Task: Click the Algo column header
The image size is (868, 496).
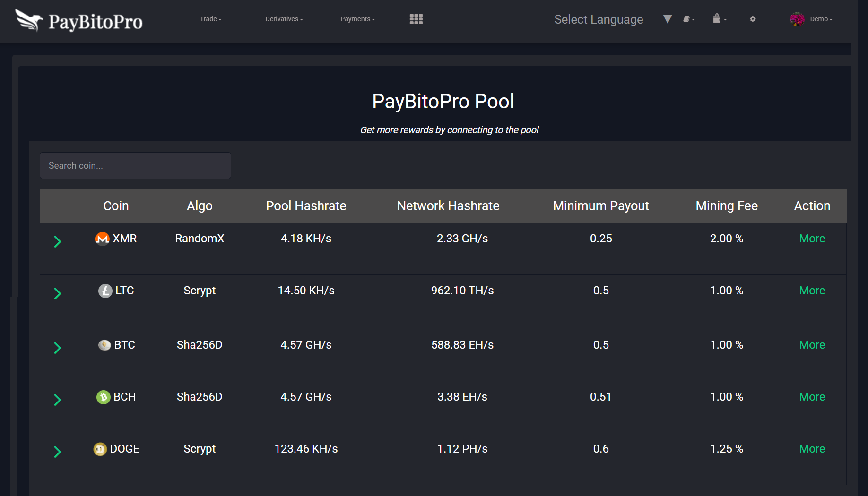Action: pyautogui.click(x=200, y=206)
